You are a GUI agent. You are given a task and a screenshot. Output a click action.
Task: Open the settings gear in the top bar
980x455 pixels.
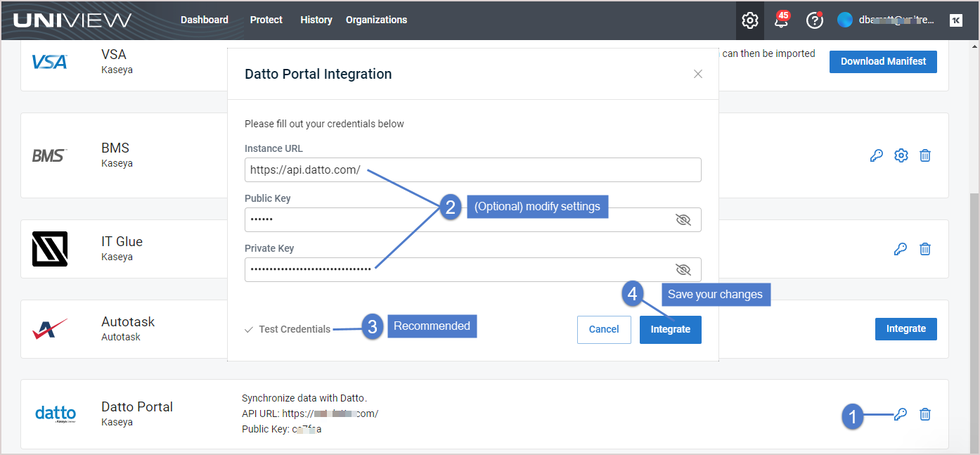(750, 20)
